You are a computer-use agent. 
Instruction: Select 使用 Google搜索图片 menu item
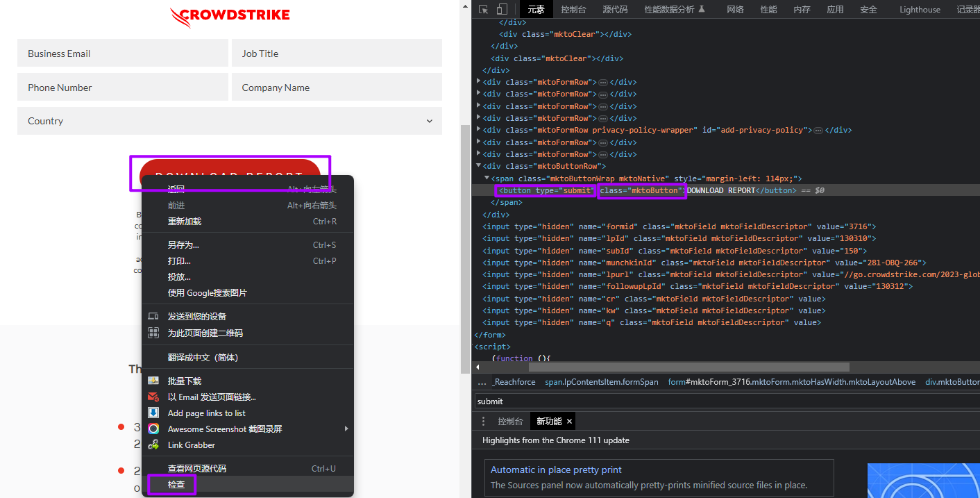[x=248, y=292]
